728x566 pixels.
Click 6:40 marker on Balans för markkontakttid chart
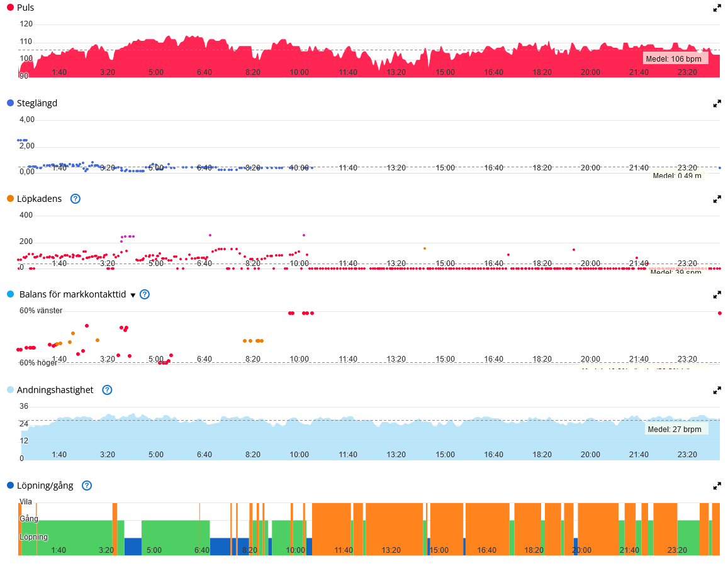(x=204, y=359)
